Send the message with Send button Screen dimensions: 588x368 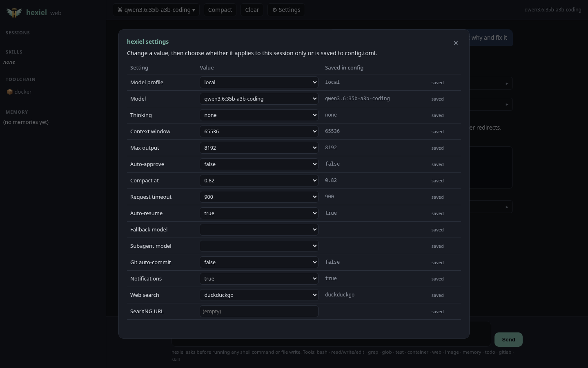pos(508,339)
